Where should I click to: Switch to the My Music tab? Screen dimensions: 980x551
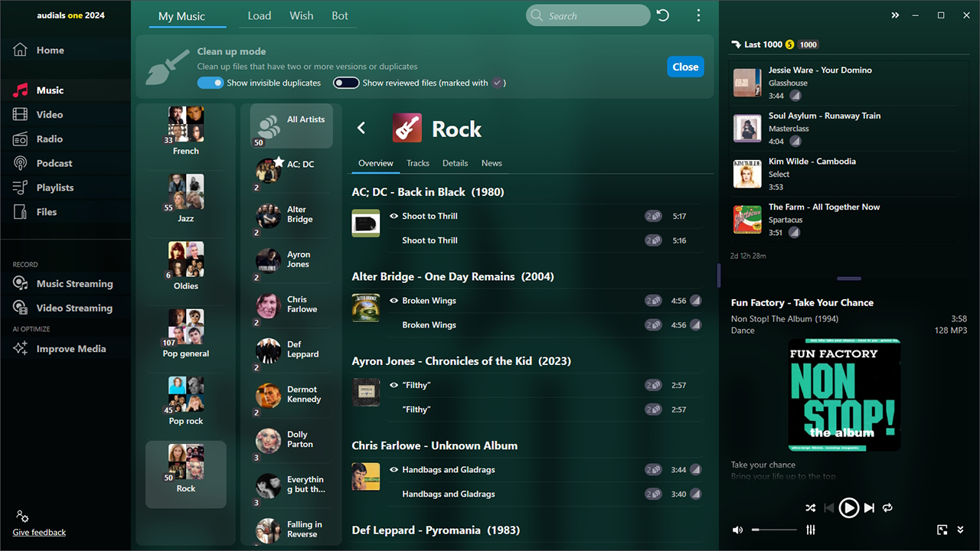point(181,16)
